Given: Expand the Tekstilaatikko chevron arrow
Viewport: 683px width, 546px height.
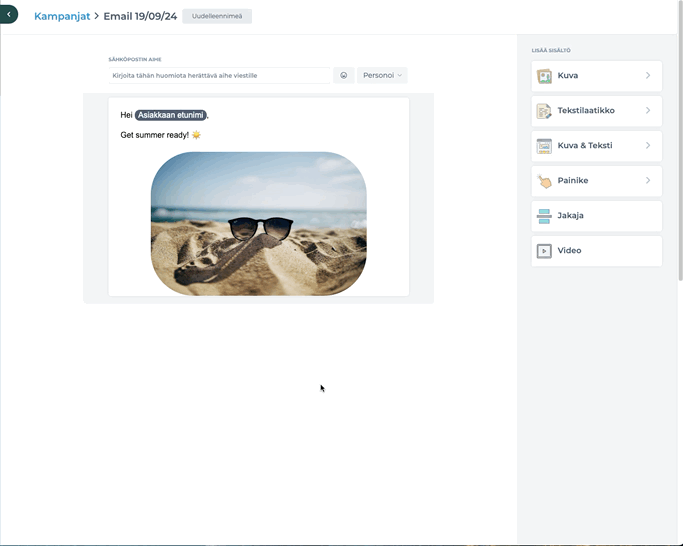Looking at the screenshot, I should pos(648,110).
